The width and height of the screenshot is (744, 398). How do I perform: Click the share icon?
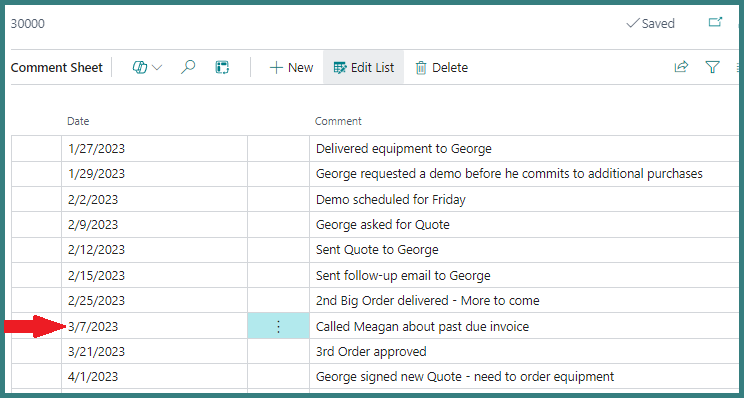point(681,67)
